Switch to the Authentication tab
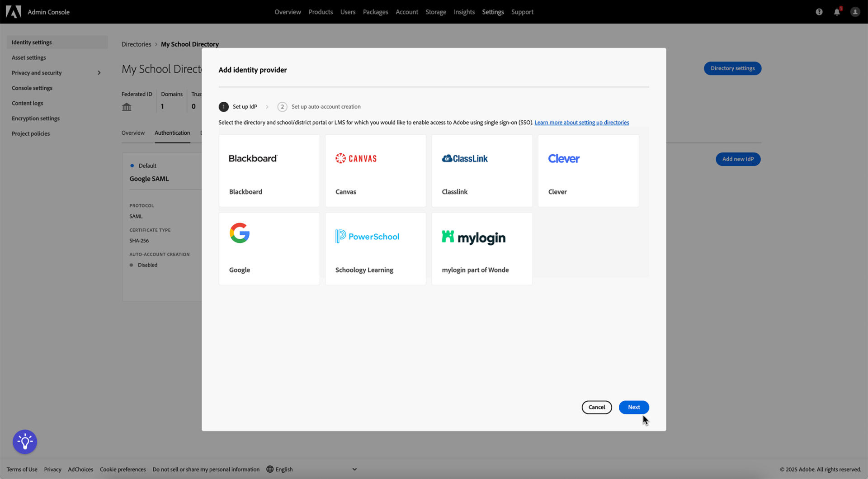 172,133
